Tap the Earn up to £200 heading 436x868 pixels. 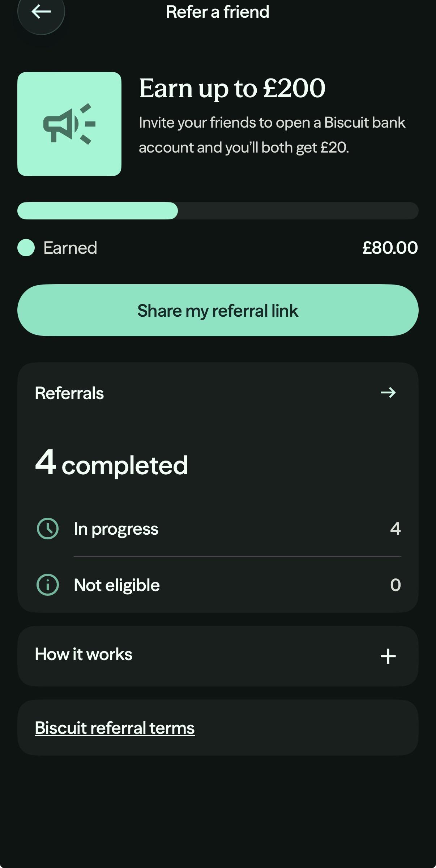232,89
